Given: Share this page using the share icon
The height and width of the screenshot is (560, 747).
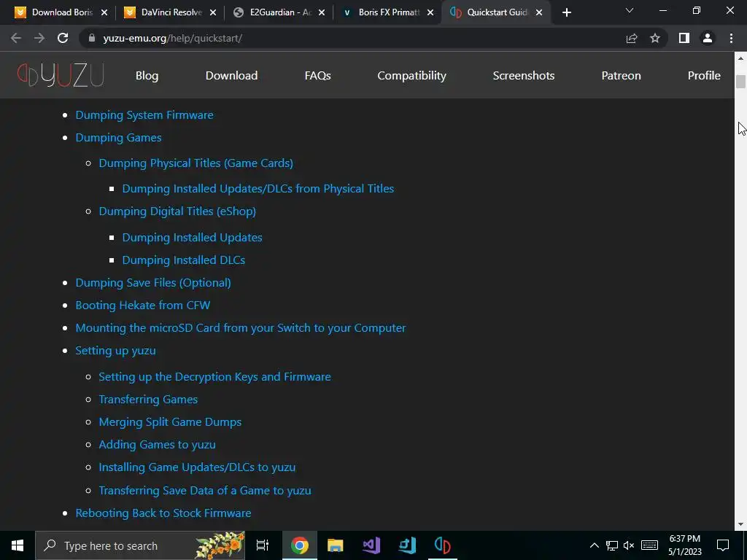Looking at the screenshot, I should point(632,38).
